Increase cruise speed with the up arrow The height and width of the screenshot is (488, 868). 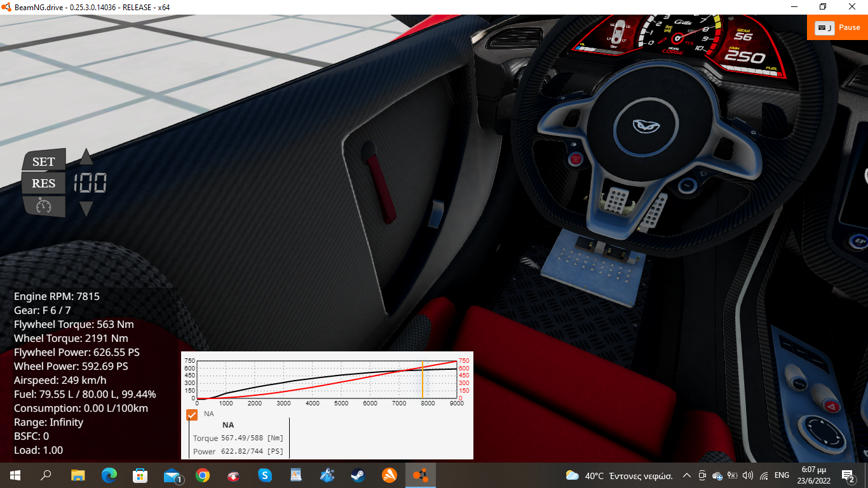tap(86, 156)
